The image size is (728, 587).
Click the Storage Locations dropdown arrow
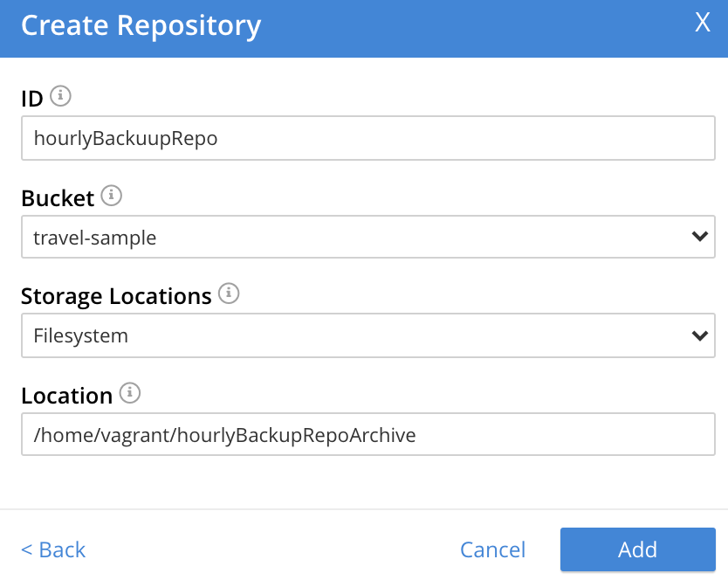[x=697, y=335]
